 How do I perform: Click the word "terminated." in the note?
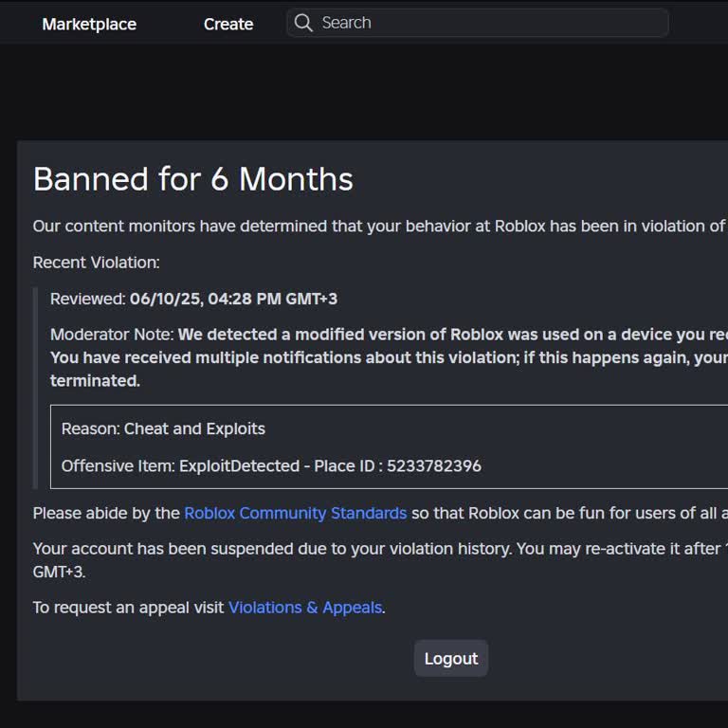[95, 380]
